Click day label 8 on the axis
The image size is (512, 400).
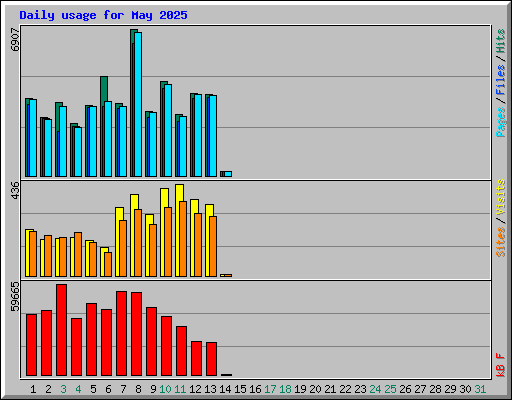[138, 389]
